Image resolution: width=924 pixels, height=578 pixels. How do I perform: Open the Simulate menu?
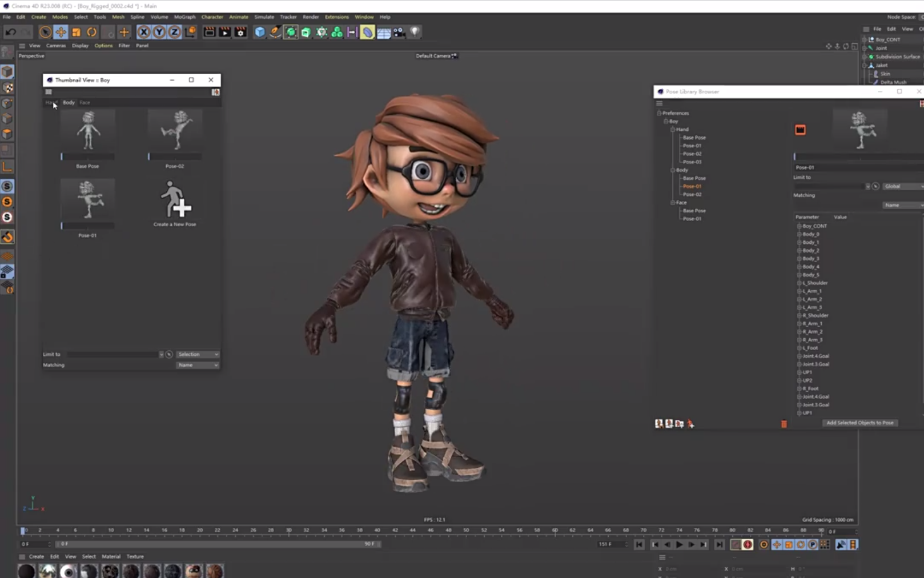pyautogui.click(x=264, y=17)
